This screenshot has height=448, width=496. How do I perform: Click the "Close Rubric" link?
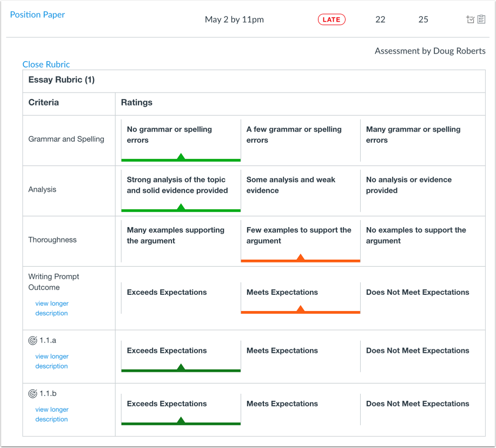click(46, 64)
